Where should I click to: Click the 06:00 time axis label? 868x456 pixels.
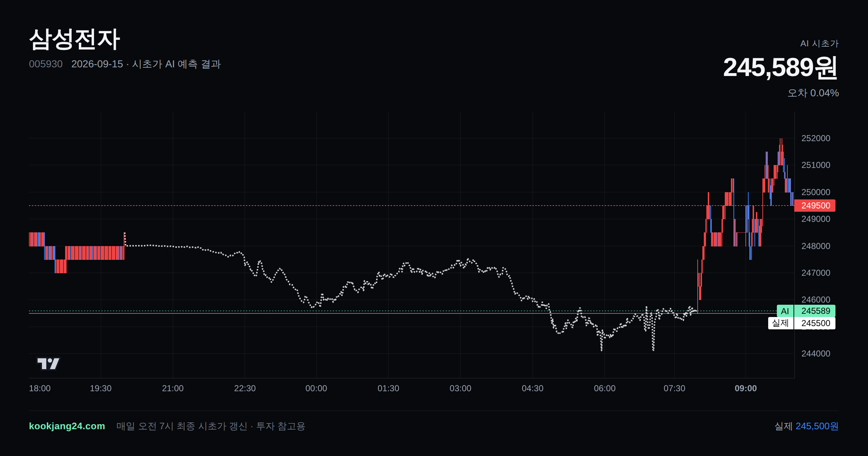pos(605,388)
